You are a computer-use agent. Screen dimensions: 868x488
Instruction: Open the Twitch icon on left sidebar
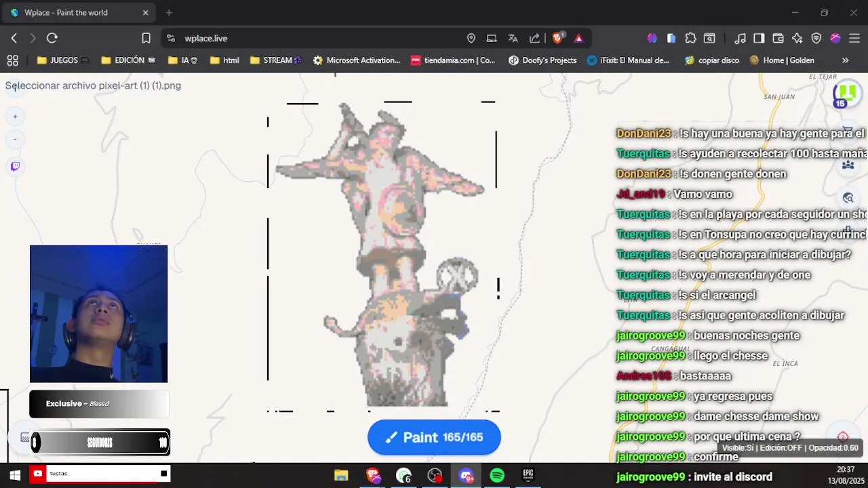pos(15,167)
